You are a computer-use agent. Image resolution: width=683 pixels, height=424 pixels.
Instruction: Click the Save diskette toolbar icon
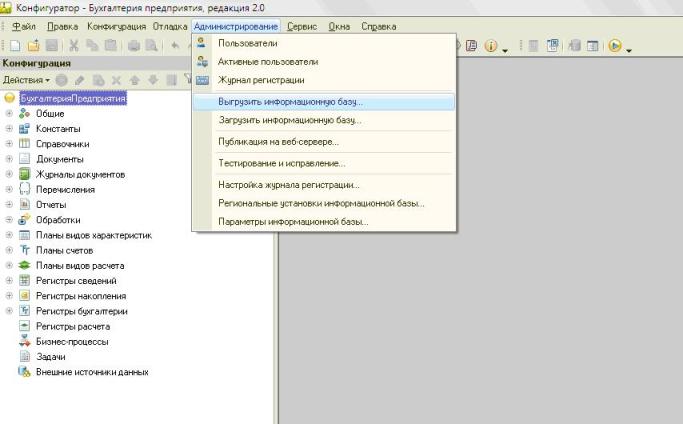[x=52, y=45]
